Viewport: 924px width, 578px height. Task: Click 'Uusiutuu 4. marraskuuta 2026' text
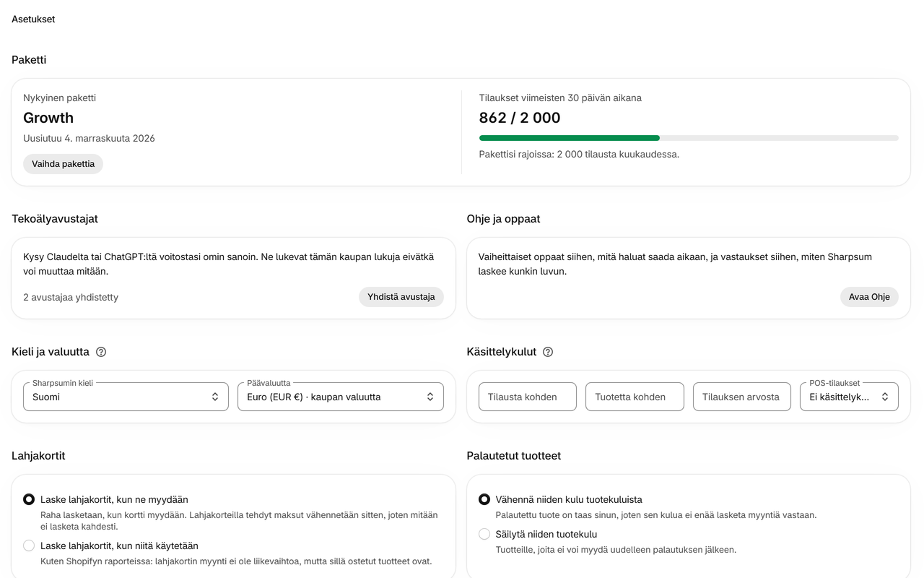point(89,138)
